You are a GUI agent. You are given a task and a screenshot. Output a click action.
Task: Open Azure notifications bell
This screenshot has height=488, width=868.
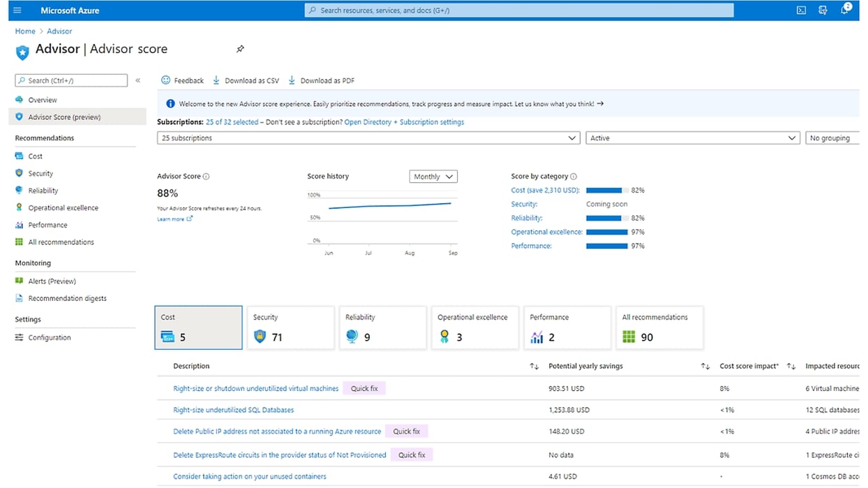point(843,10)
